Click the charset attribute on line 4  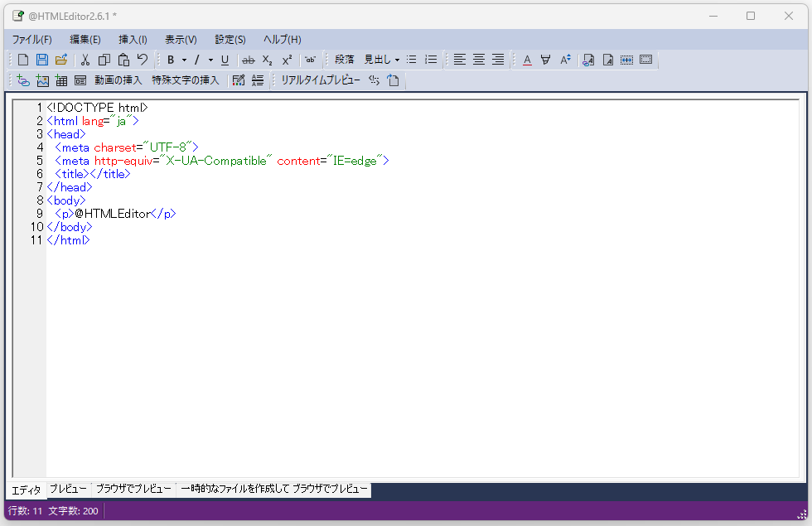coord(115,147)
